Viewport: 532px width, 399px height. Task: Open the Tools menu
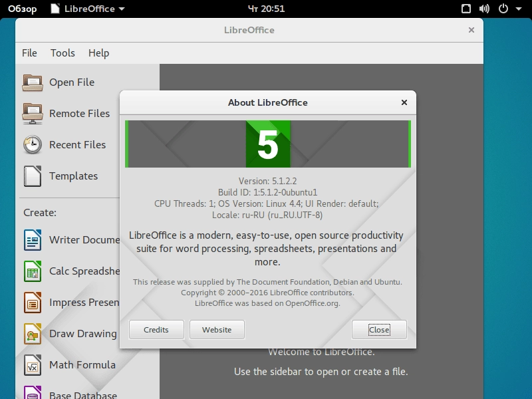pos(63,53)
